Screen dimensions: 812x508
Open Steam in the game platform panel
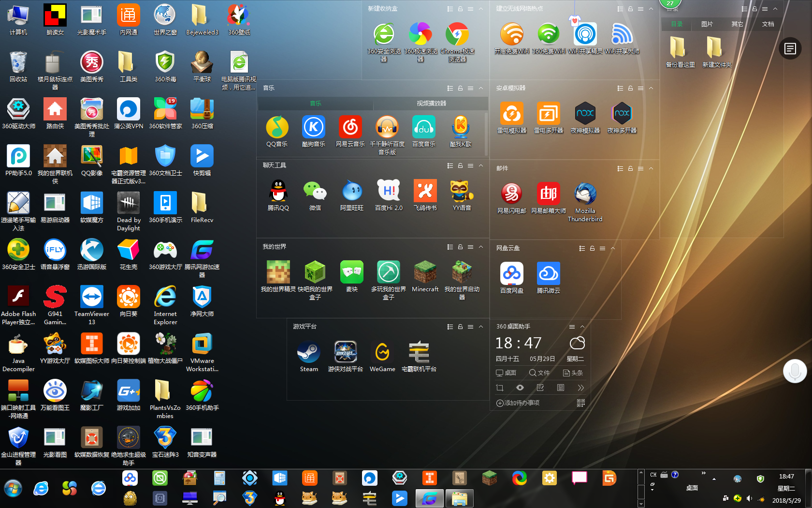coord(309,352)
